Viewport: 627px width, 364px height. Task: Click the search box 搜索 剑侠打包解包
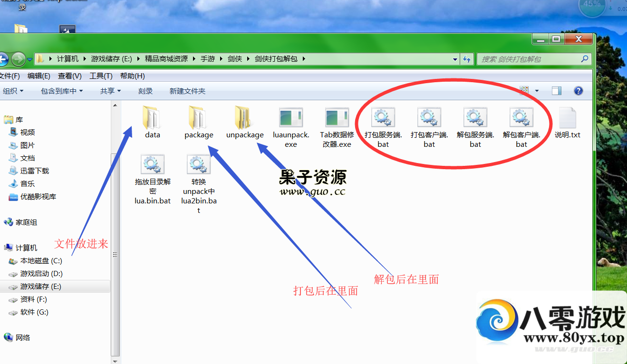click(529, 59)
